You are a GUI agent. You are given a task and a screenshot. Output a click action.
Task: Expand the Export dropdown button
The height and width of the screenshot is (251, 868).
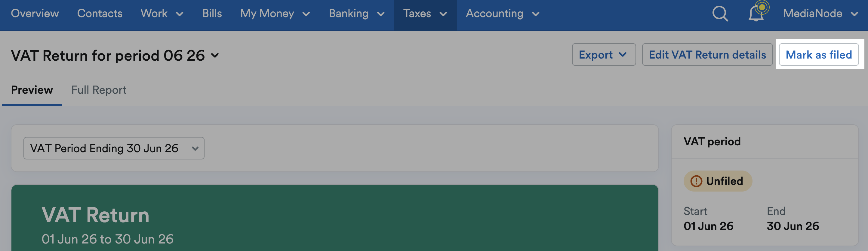click(x=604, y=55)
